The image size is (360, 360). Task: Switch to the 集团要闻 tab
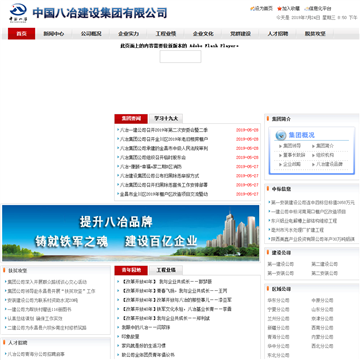pos(131,119)
